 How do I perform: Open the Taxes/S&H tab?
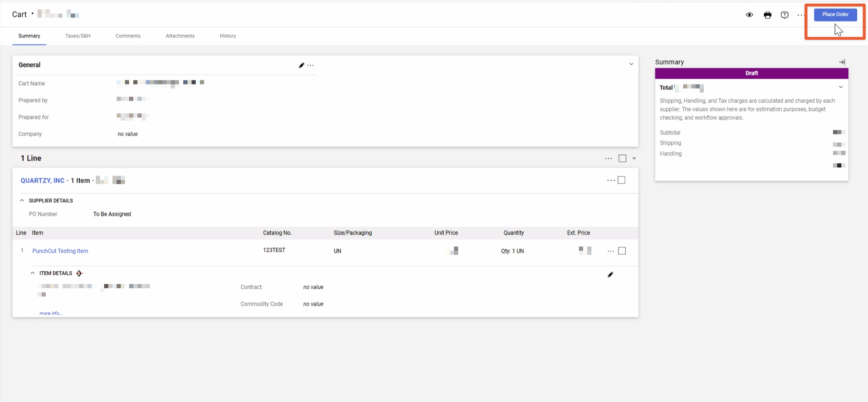[x=78, y=36]
